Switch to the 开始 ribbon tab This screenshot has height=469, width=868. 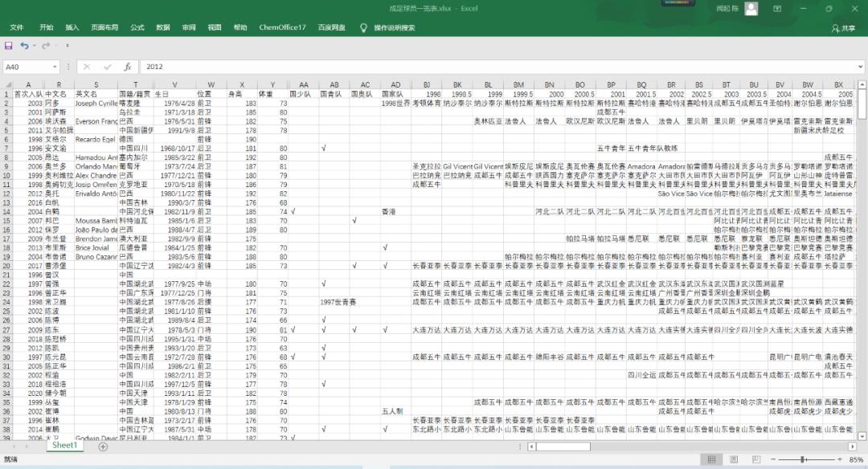(46, 27)
